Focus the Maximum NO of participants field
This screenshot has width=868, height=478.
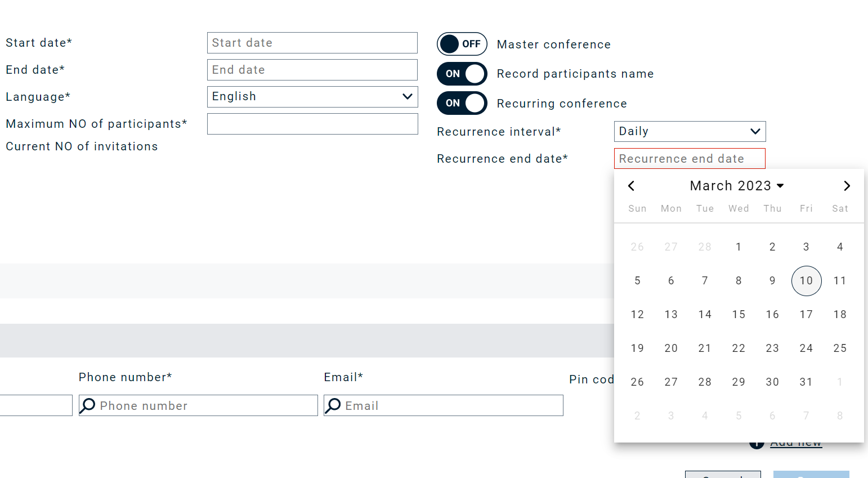(x=312, y=124)
